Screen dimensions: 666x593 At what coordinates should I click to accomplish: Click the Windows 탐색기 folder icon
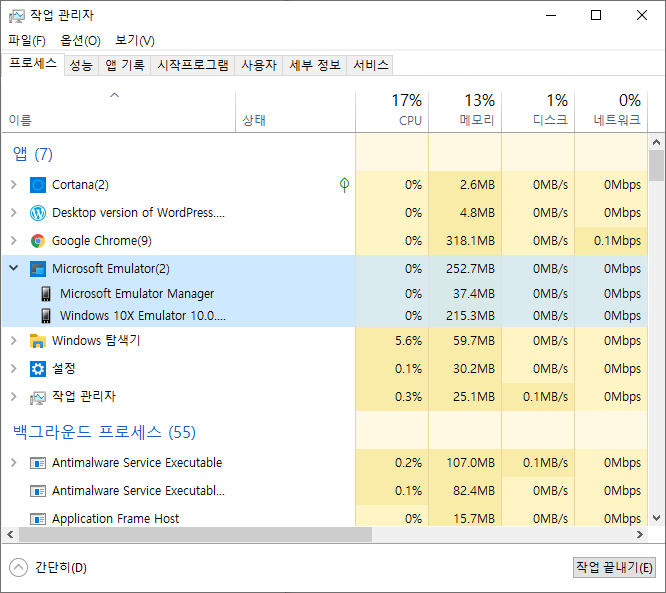point(38,341)
